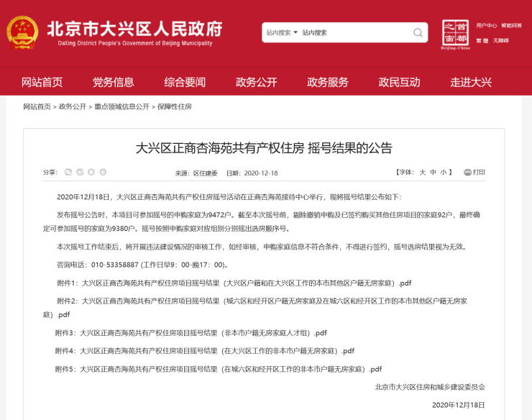Open the 综合要闻 nav menu
This screenshot has width=532, height=420.
[185, 82]
